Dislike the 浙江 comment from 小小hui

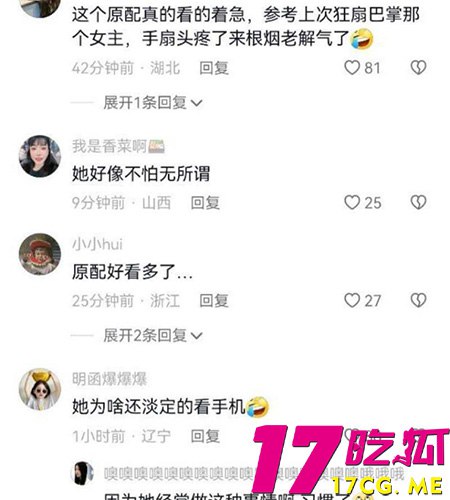pos(418,300)
